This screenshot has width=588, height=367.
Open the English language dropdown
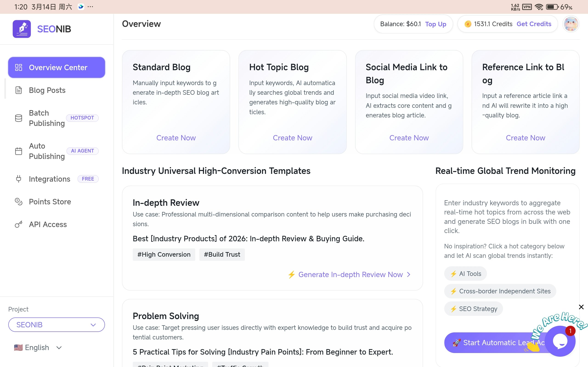pyautogui.click(x=38, y=347)
